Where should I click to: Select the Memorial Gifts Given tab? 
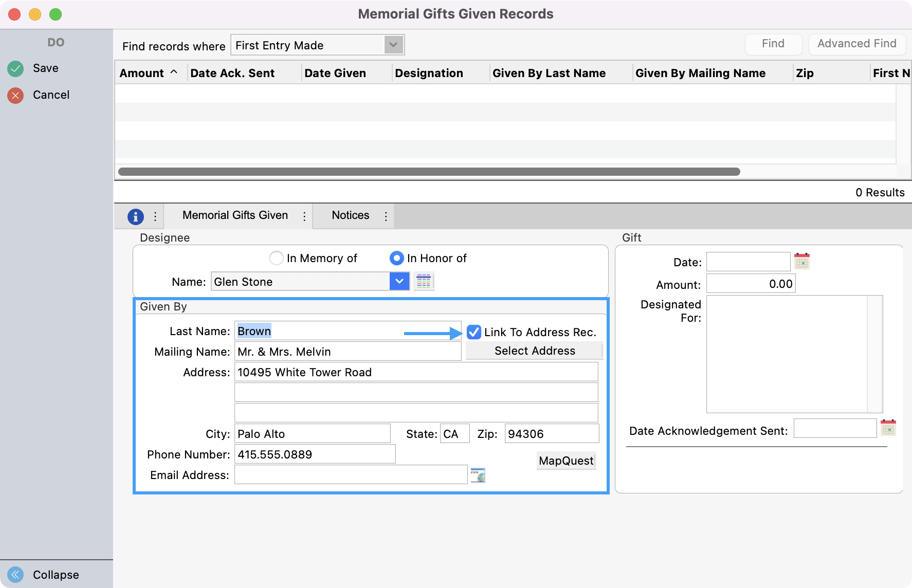[x=235, y=215]
